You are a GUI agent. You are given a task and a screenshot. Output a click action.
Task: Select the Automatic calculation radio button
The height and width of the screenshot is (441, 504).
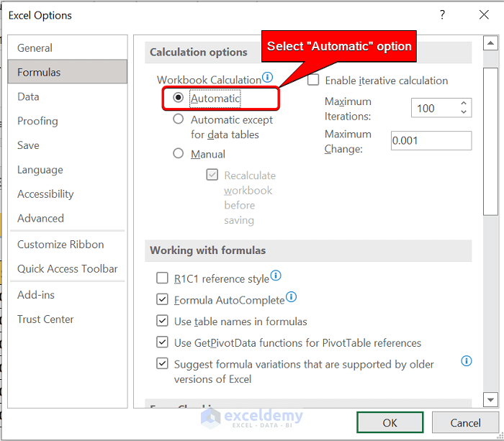point(179,98)
